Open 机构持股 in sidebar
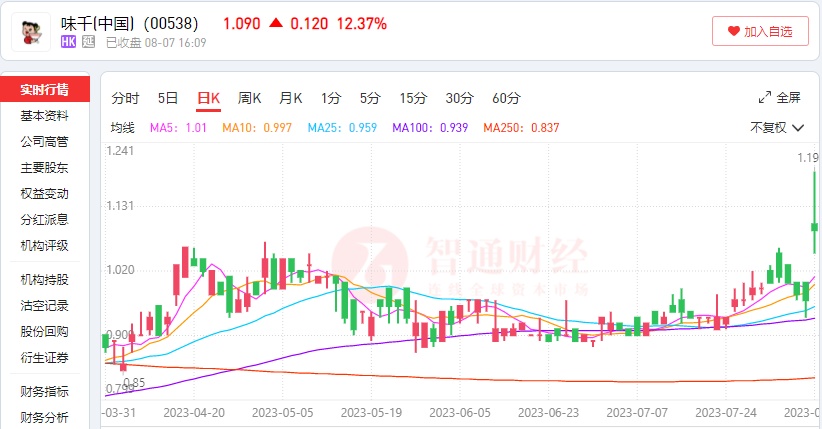Viewport: 822px width, 429px height. pos(45,280)
